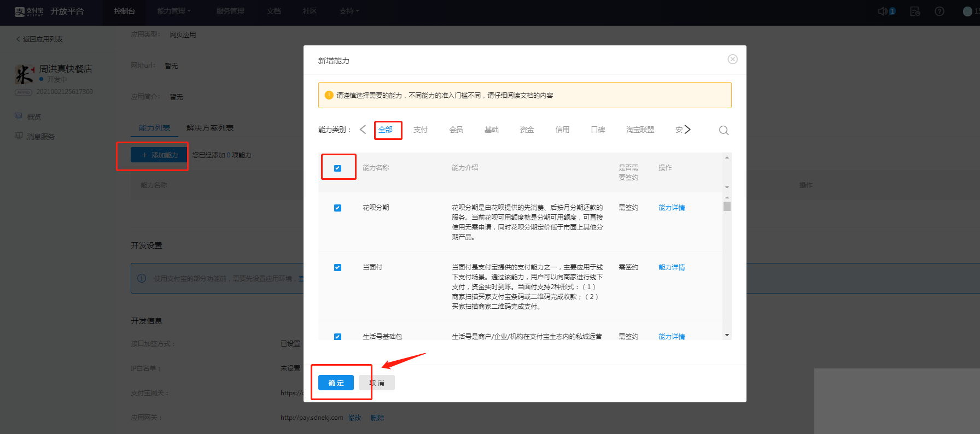Select the 资金 category tab
This screenshot has width=980, height=434.
[527, 130]
